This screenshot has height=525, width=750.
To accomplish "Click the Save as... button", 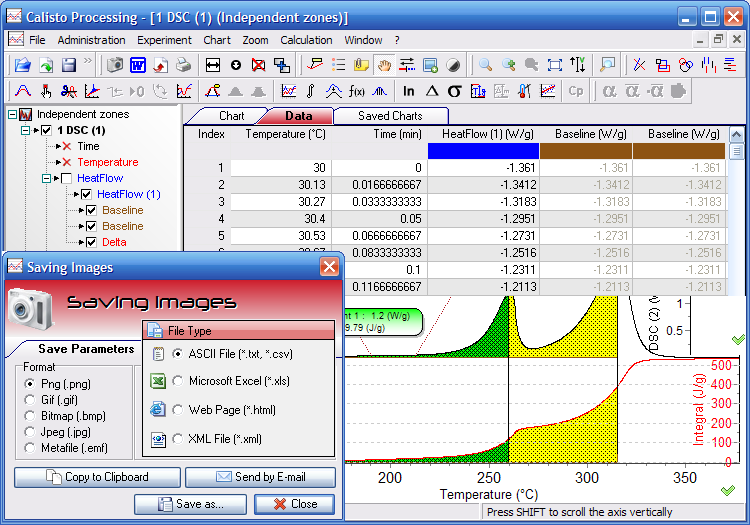I will tap(190, 504).
